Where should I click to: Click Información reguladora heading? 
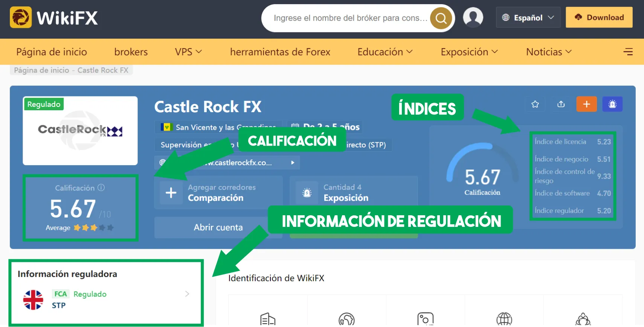[x=67, y=274]
